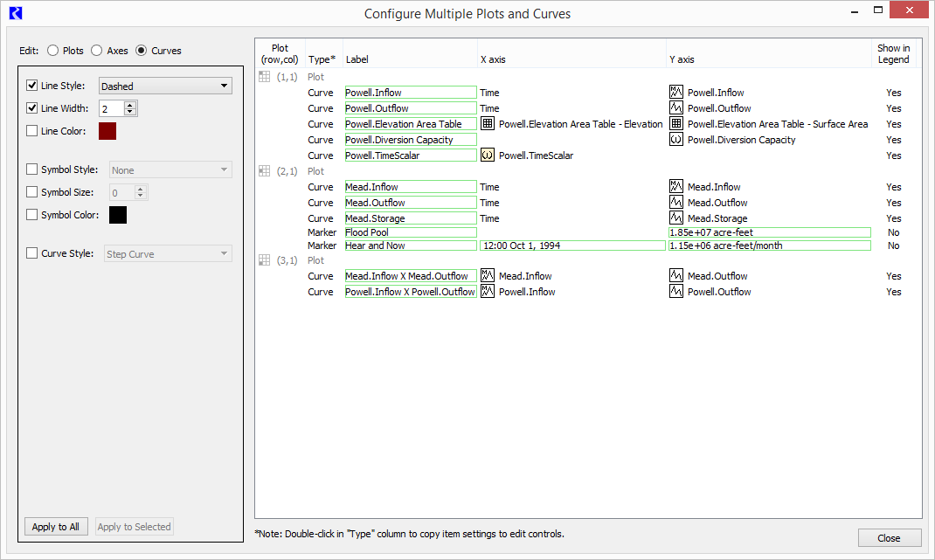The width and height of the screenshot is (935, 560).
Task: Click the Apply to Selected button
Action: (135, 527)
